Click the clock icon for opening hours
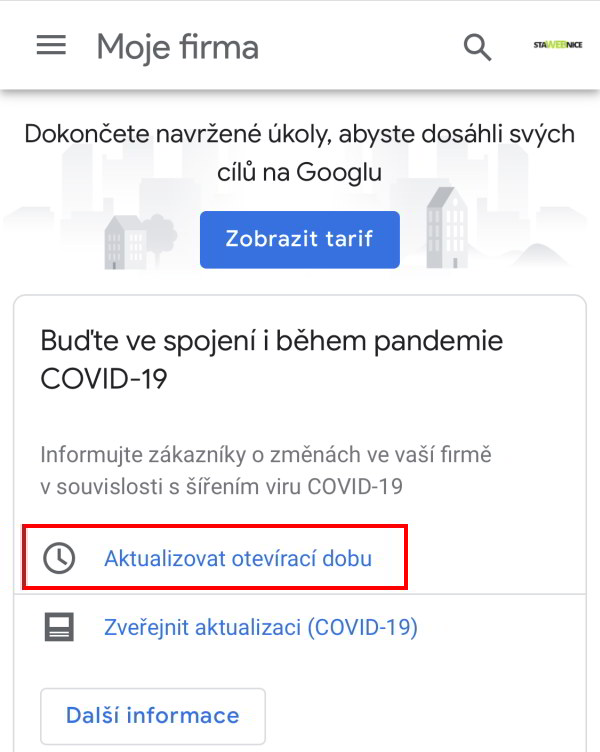 click(59, 558)
